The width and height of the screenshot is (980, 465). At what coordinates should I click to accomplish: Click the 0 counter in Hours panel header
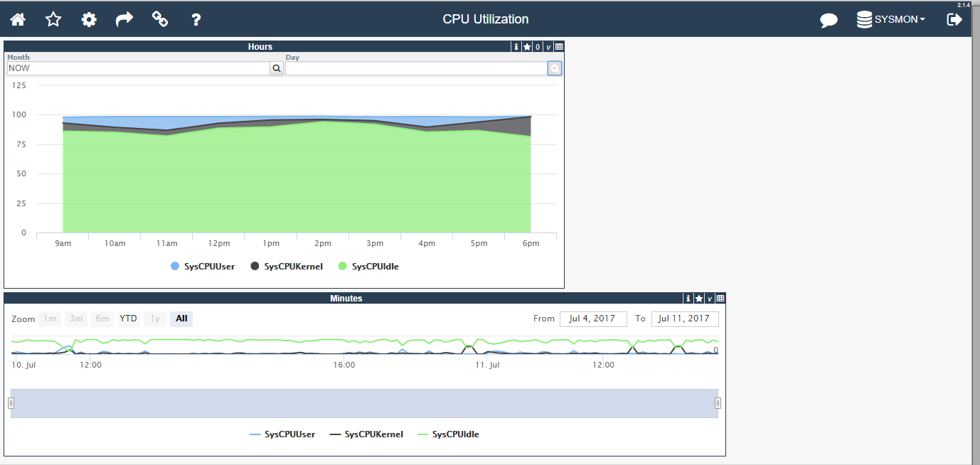point(538,47)
